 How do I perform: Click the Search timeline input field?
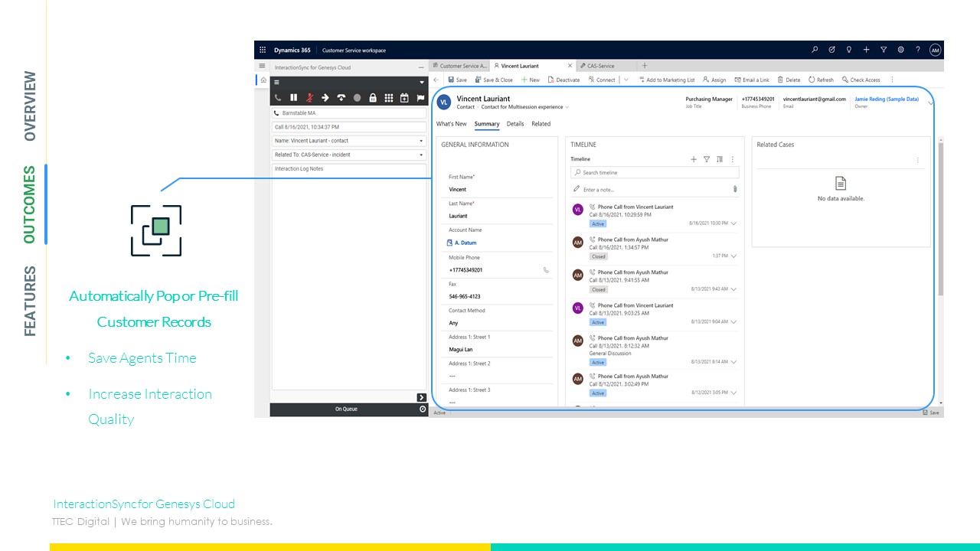click(658, 173)
